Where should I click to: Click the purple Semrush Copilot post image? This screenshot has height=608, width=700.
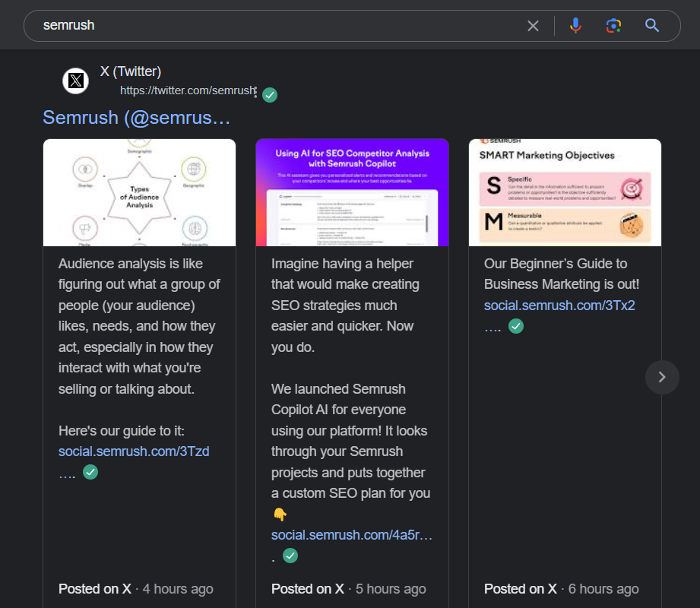coord(352,192)
